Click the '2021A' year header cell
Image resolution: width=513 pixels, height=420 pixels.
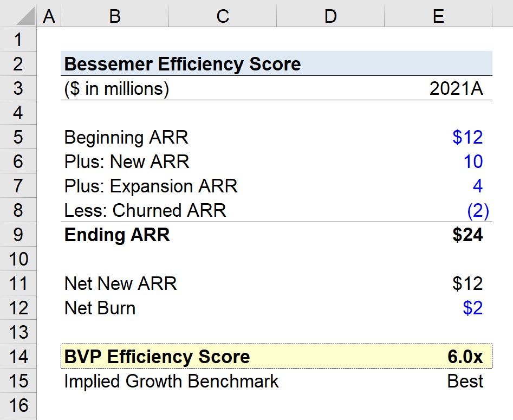[x=456, y=88]
